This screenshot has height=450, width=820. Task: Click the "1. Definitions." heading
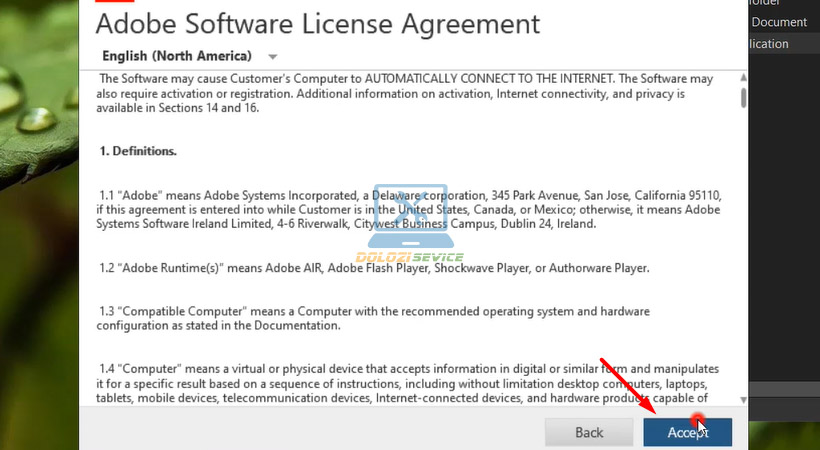[138, 151]
